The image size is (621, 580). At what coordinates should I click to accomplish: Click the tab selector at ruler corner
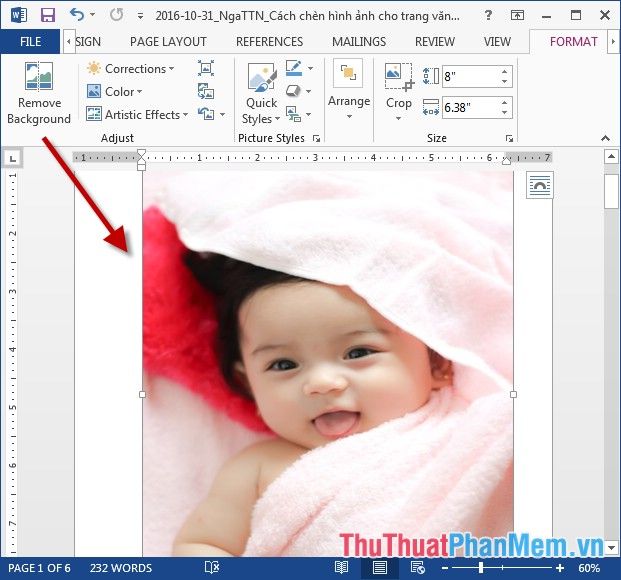pyautogui.click(x=13, y=159)
